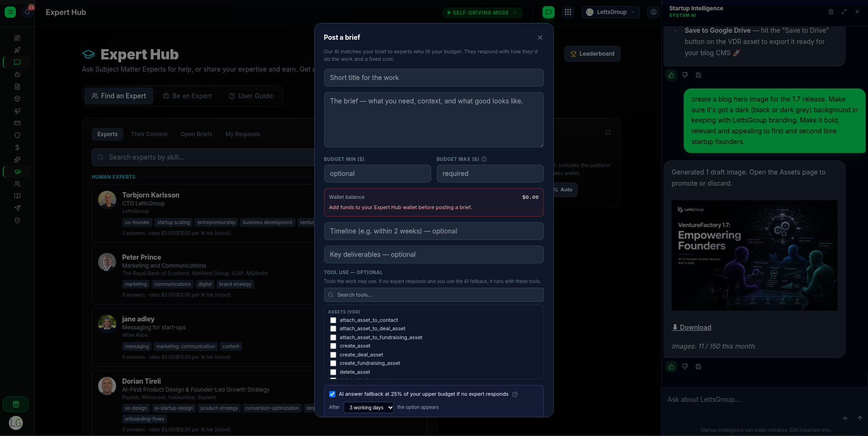Uncheck the AI answer fallback checkbox
Screen dimensions: 868x436
coord(332,394)
